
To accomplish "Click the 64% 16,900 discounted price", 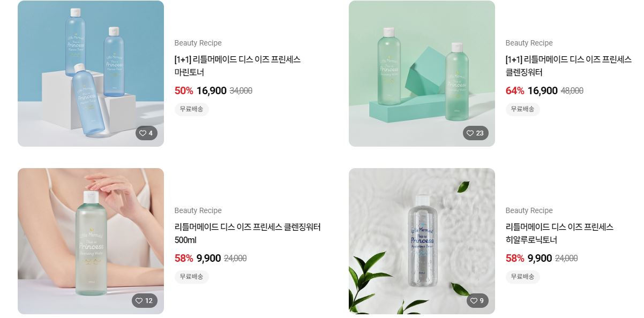I will (531, 91).
